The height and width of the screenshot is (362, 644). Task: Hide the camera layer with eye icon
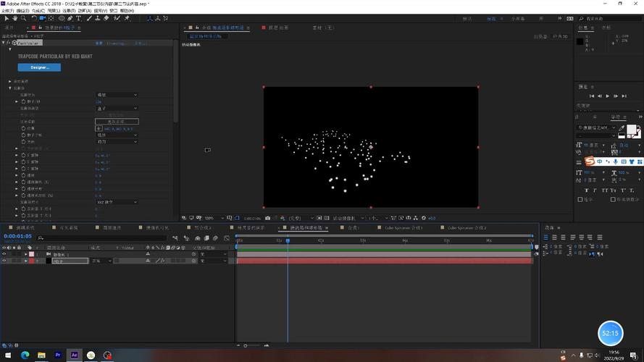[x=4, y=254]
